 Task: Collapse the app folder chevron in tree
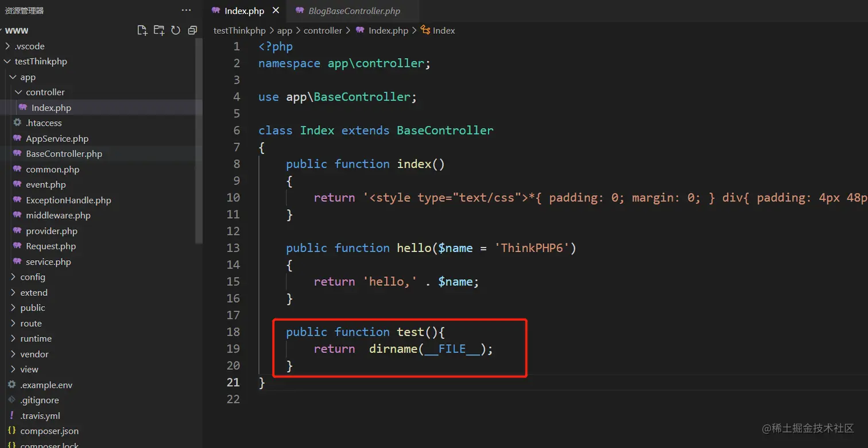coord(13,77)
